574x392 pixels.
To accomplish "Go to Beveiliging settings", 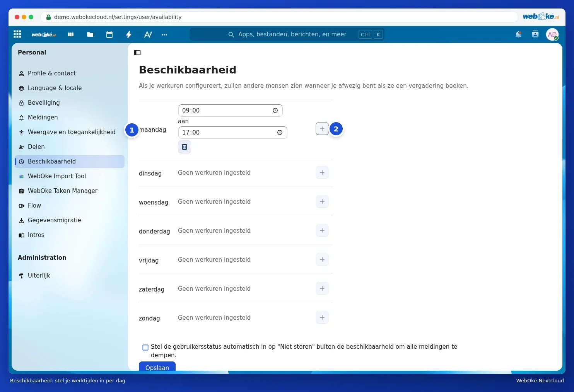I will pyautogui.click(x=70, y=103).
